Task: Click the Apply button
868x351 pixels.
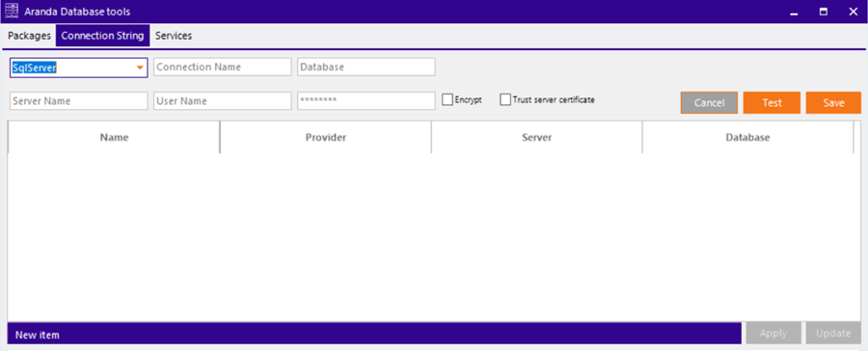Action: (773, 334)
